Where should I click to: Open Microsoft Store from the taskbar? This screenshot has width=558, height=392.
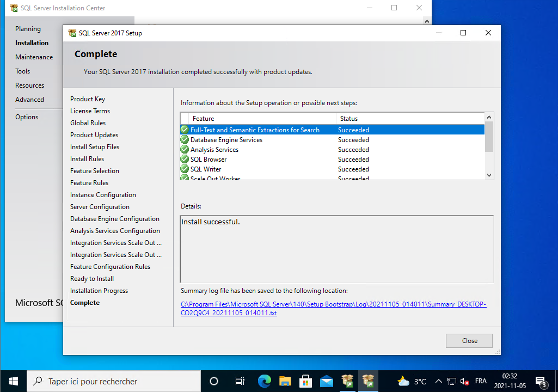(x=306, y=381)
